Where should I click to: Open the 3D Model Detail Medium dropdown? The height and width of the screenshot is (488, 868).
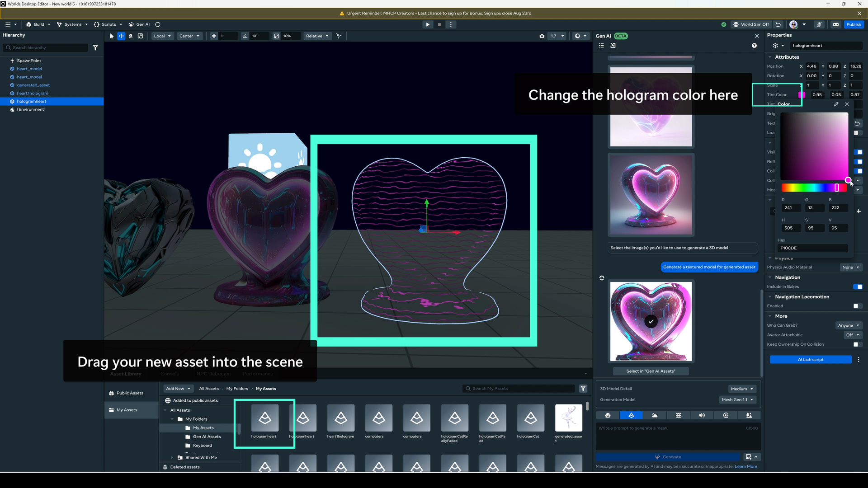coord(742,389)
